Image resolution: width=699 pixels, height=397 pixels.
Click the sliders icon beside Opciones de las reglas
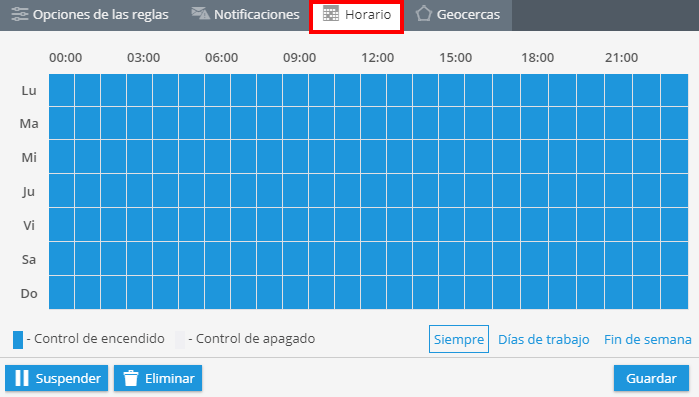click(x=20, y=14)
